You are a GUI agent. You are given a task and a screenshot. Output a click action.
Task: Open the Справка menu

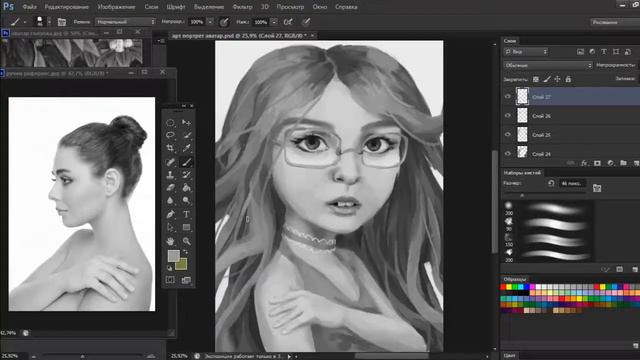coord(346,7)
